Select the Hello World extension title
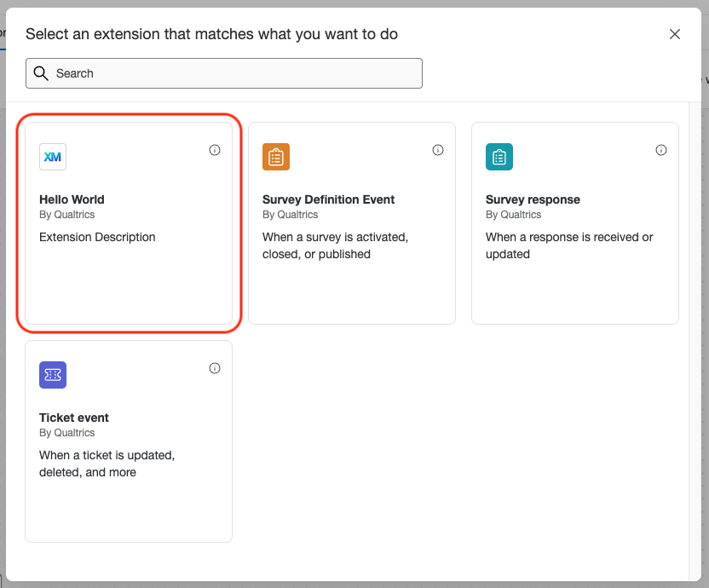The width and height of the screenshot is (709, 588). click(x=72, y=199)
